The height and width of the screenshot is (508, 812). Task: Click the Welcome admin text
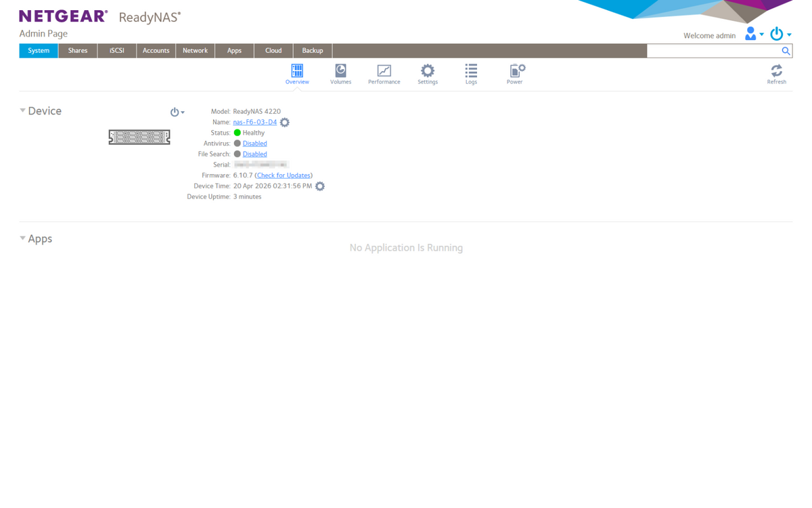pyautogui.click(x=709, y=36)
